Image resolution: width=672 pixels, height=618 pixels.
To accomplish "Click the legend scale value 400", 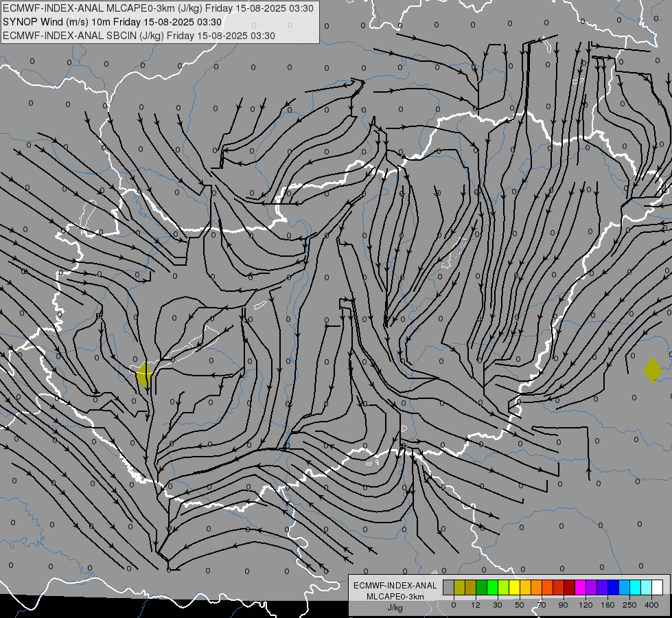I will click(x=651, y=605).
